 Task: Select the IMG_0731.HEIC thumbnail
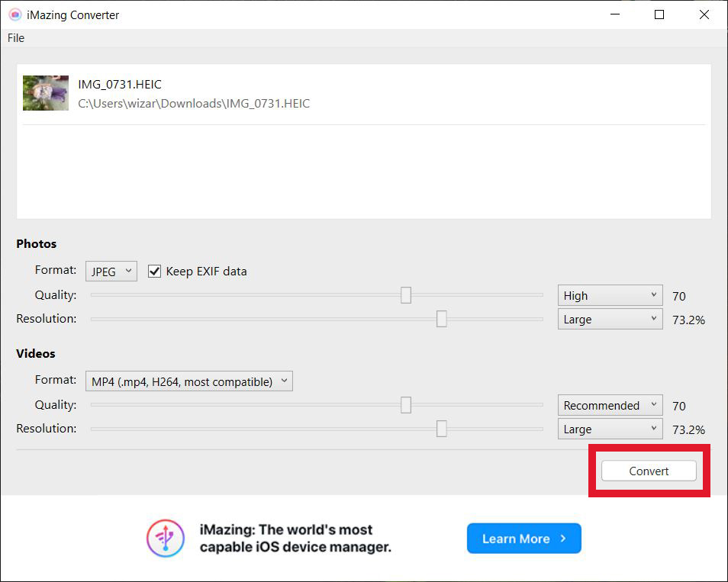pyautogui.click(x=46, y=93)
